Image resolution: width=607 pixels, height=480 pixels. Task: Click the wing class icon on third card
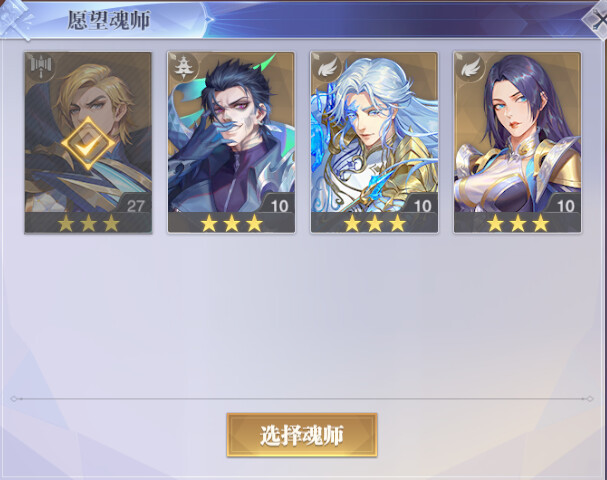326,68
